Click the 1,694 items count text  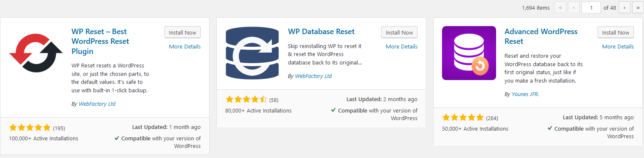coord(536,8)
